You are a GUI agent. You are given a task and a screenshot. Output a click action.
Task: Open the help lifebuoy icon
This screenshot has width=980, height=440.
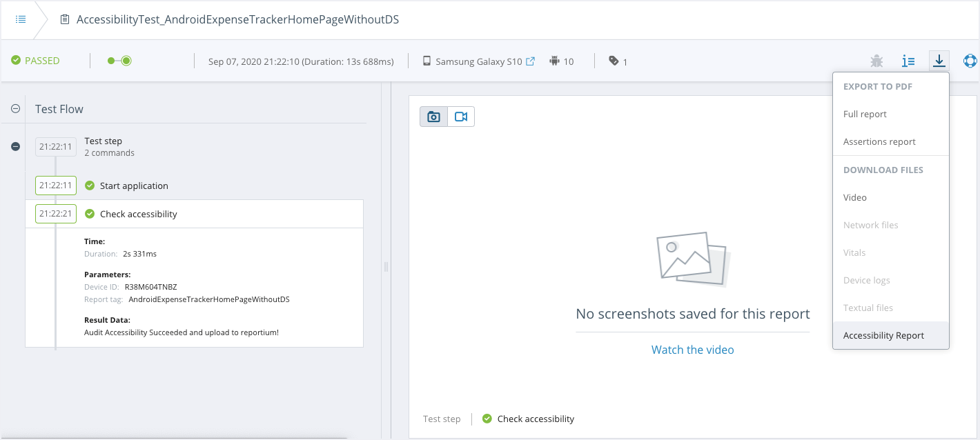point(970,61)
